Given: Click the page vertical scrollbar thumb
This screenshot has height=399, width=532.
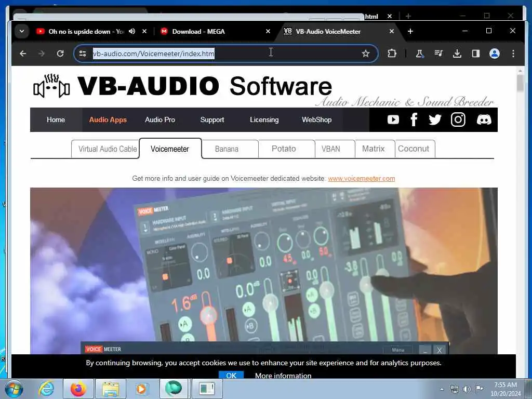Looking at the screenshot, I should point(520,83).
